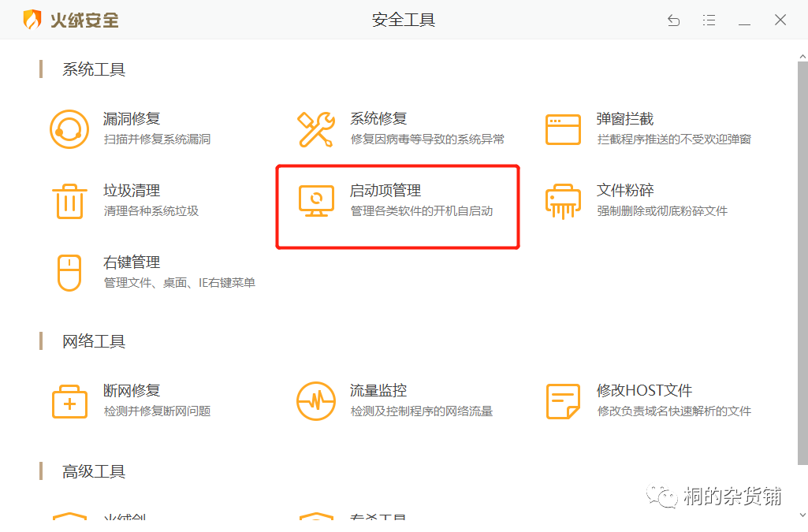Click the 文件粉碎 shredder icon

click(563, 201)
